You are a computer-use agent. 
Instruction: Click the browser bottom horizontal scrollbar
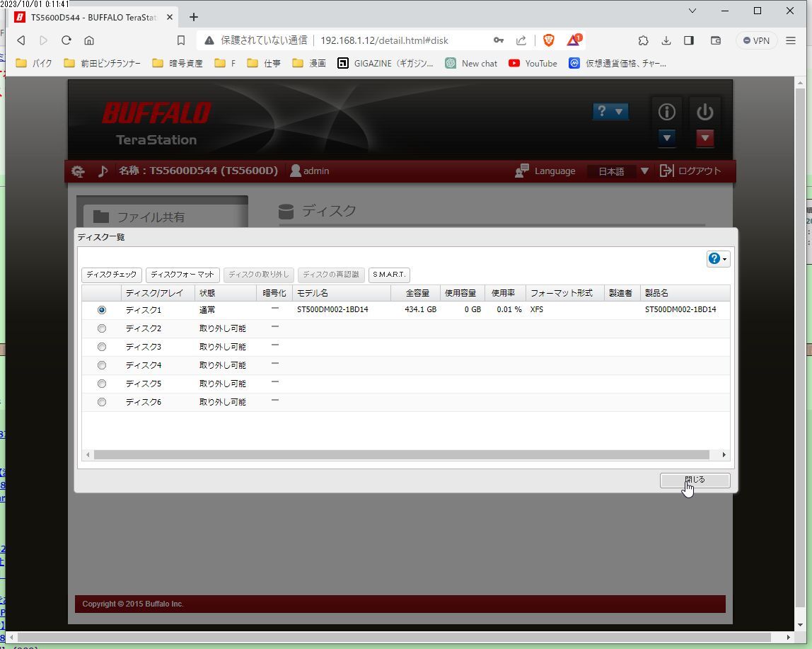393,637
